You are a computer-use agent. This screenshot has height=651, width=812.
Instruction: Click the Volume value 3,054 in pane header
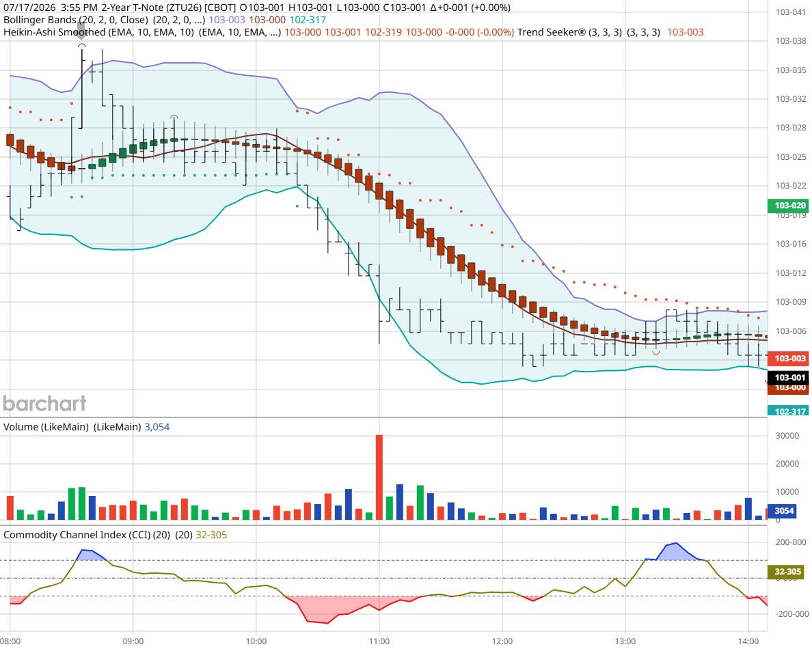coord(157,427)
